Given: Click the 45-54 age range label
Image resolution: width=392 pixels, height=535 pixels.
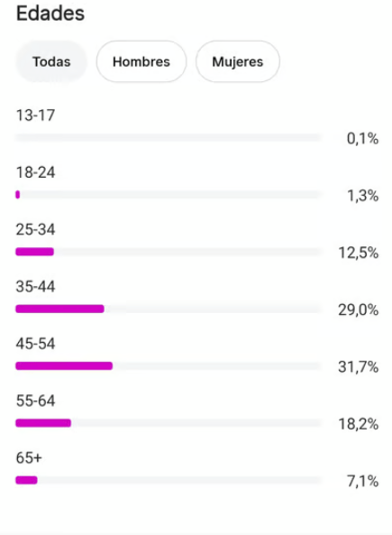Looking at the screenshot, I should click(x=35, y=344).
